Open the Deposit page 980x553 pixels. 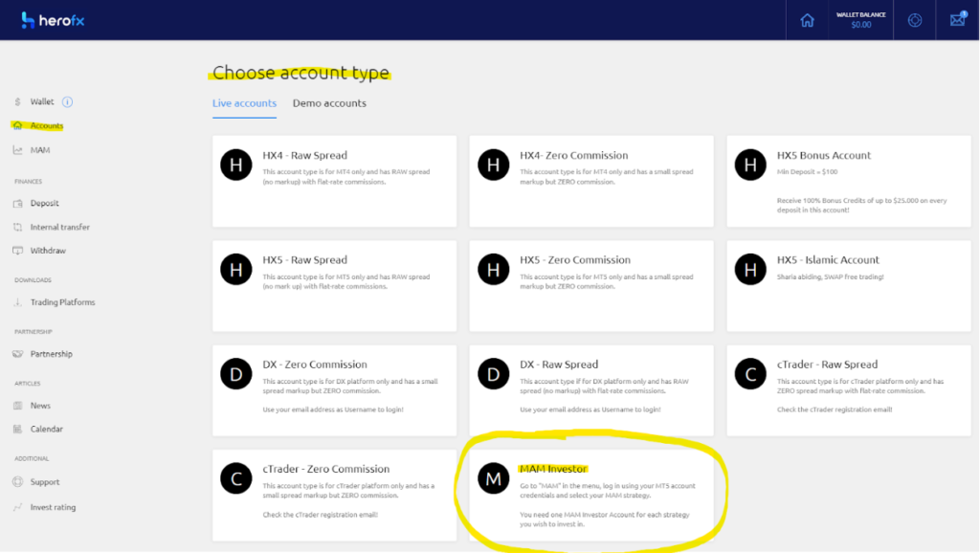[x=44, y=203]
